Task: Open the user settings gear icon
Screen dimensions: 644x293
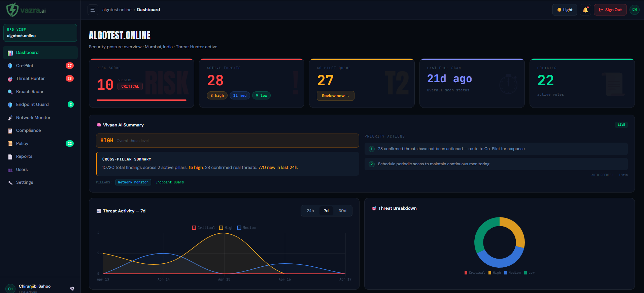Action: coord(72,289)
